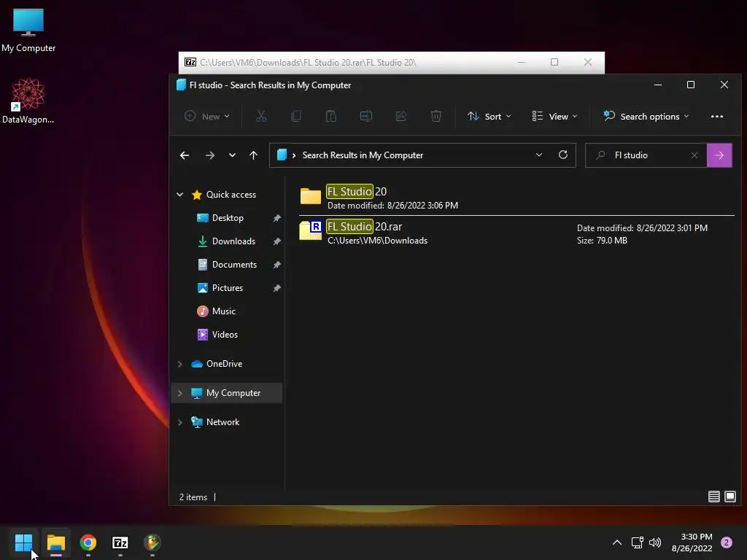Expand the OneDrive node
The height and width of the screenshot is (560, 747).
[179, 364]
